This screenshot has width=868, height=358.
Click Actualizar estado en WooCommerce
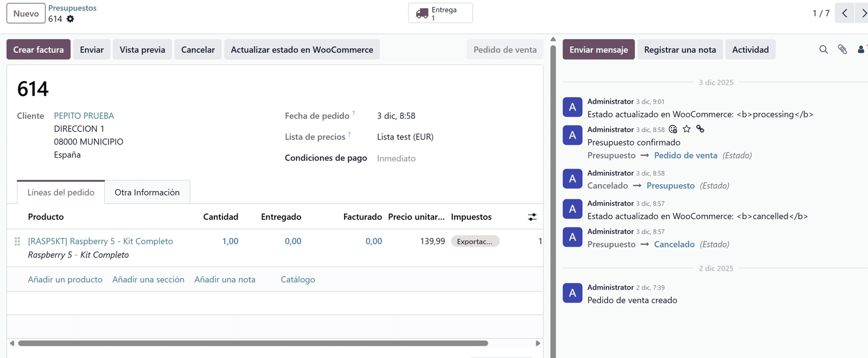tap(302, 49)
